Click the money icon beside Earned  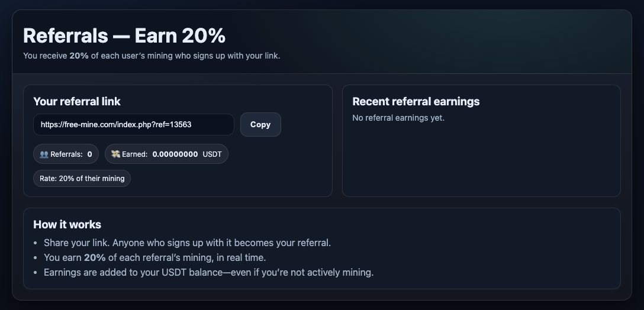[x=115, y=154]
